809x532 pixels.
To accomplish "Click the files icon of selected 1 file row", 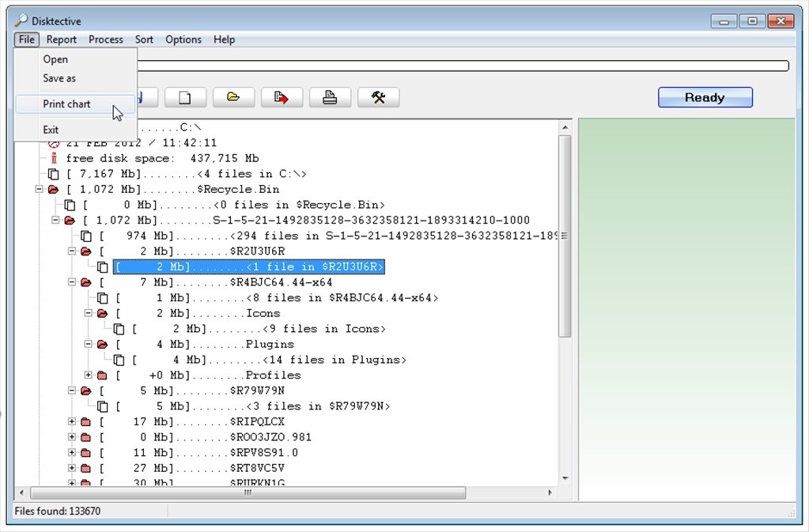I will point(103,266).
